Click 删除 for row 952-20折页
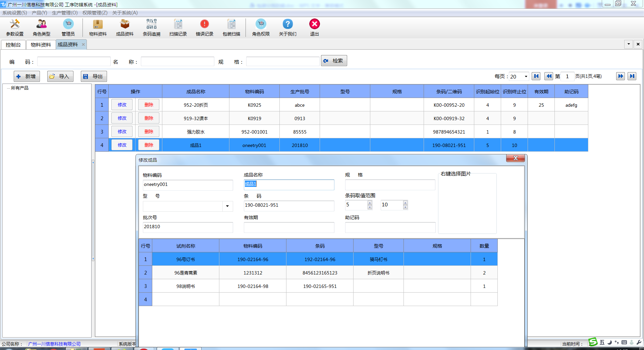Screen dimensions: 644x350 pyautogui.click(x=149, y=105)
